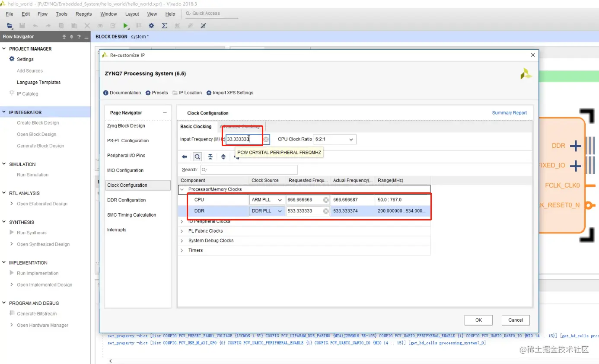The image size is (599, 364).
Task: Expand all in Flow Navigator header
Action: coord(72,37)
